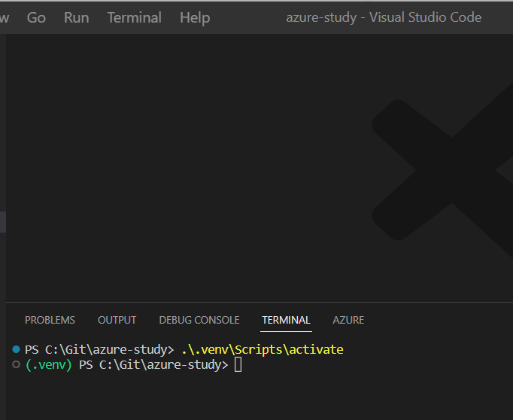This screenshot has height=420, width=513.
Task: Click the first PS C:\Git\azure-study> prompt line
Action: [99, 349]
